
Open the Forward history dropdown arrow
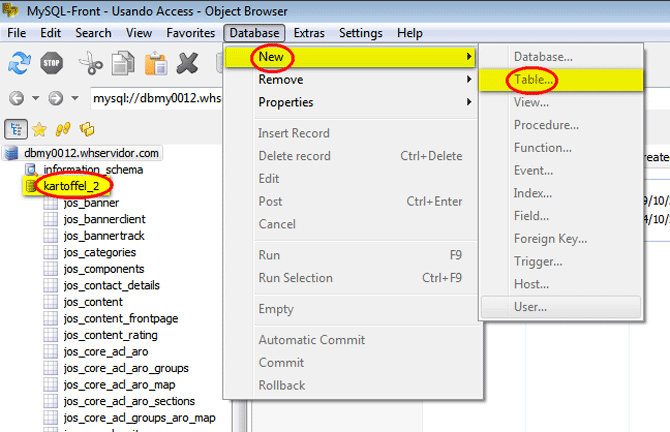pyautogui.click(x=75, y=98)
